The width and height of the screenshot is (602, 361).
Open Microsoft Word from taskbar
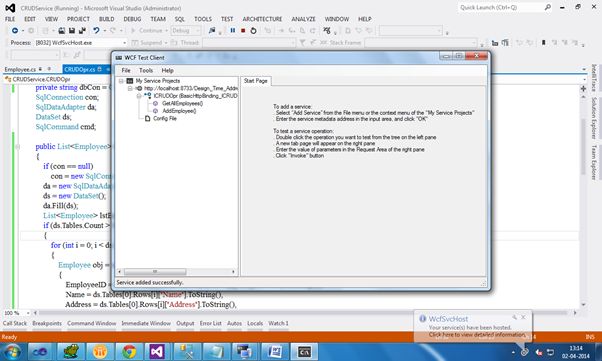pyautogui.click(x=275, y=351)
